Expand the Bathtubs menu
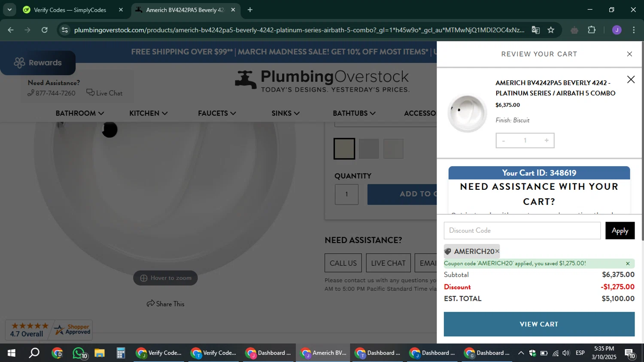The height and width of the screenshot is (362, 644). tap(354, 113)
